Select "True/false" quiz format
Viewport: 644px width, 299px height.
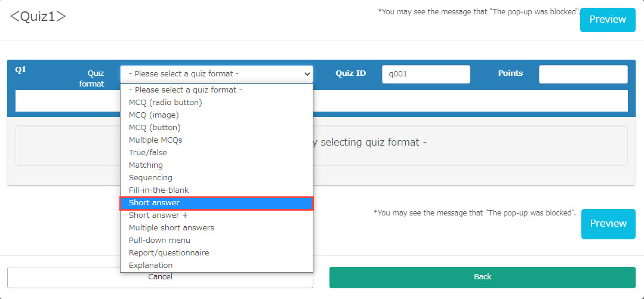pos(148,153)
